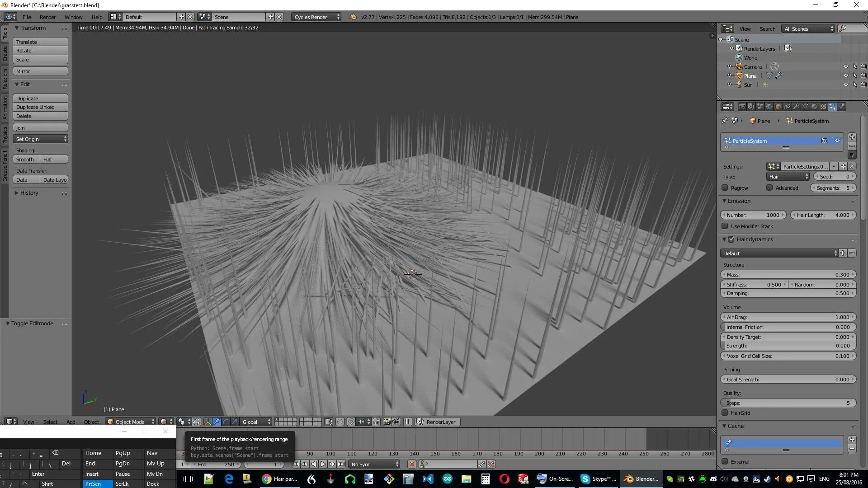Open the Window menu

coord(73,17)
